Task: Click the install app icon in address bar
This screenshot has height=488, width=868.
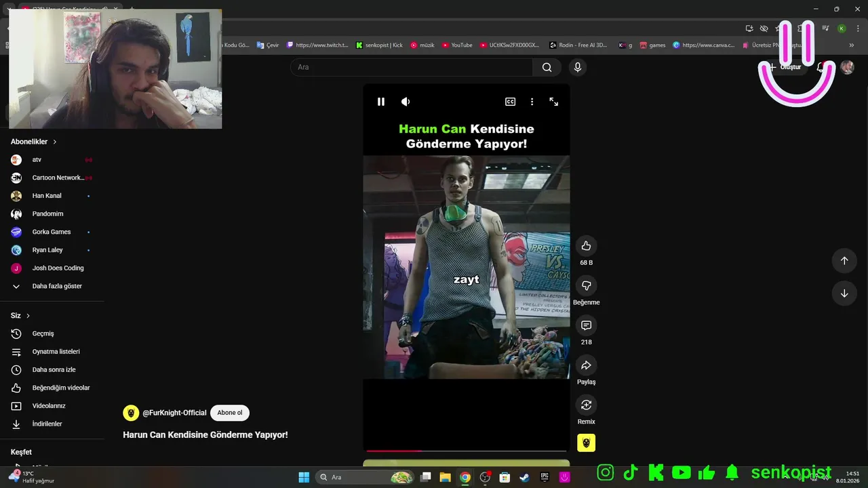Action: click(x=749, y=28)
